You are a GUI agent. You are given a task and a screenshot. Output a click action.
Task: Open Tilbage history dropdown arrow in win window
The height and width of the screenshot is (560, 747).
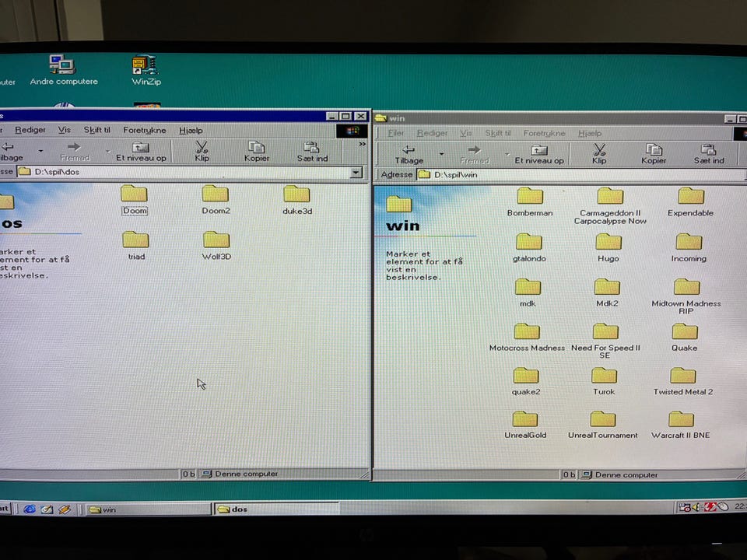click(x=442, y=154)
